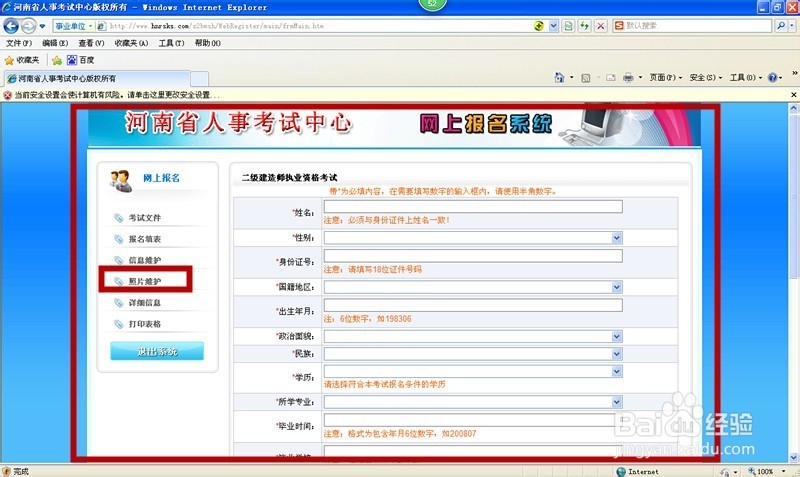This screenshot has width=800, height=477.
Task: Click the Sogou S search provider icon
Action: (619, 26)
